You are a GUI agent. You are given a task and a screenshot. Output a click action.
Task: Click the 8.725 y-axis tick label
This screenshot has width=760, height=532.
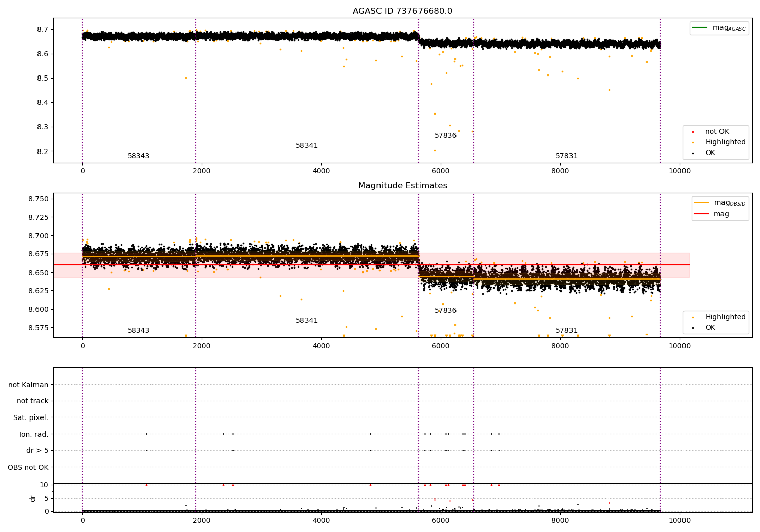(39, 217)
